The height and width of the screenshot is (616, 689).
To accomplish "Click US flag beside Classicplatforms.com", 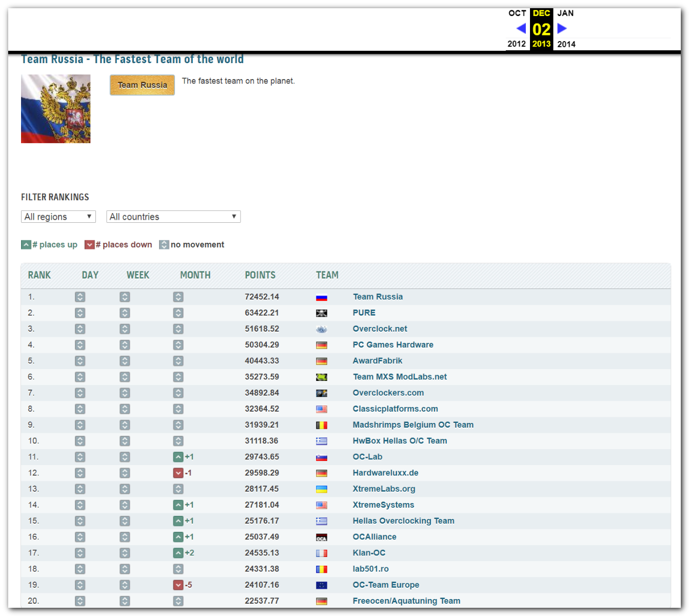I will pos(322,409).
